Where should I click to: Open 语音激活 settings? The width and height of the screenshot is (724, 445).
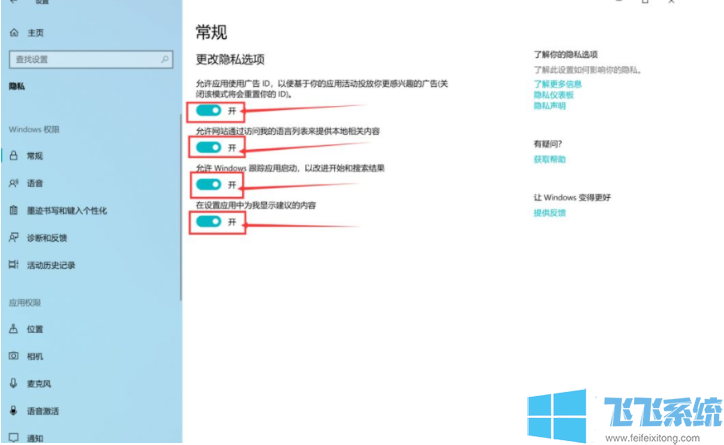click(42, 411)
